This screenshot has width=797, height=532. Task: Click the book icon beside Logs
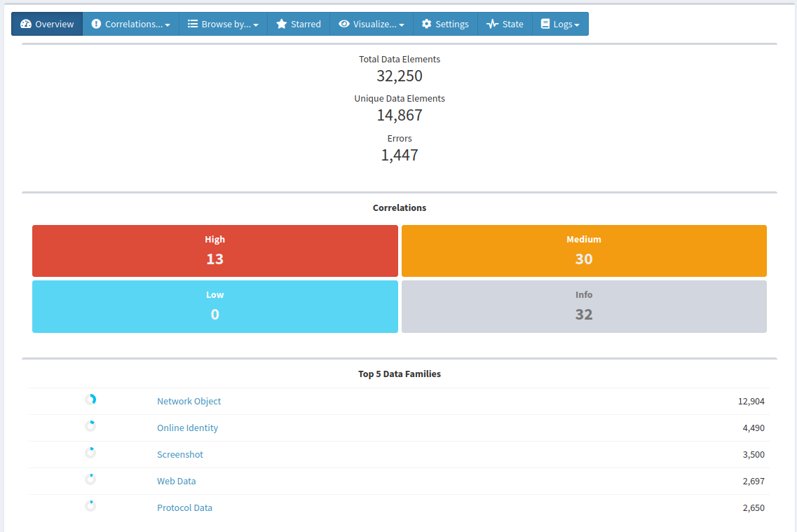pyautogui.click(x=545, y=24)
